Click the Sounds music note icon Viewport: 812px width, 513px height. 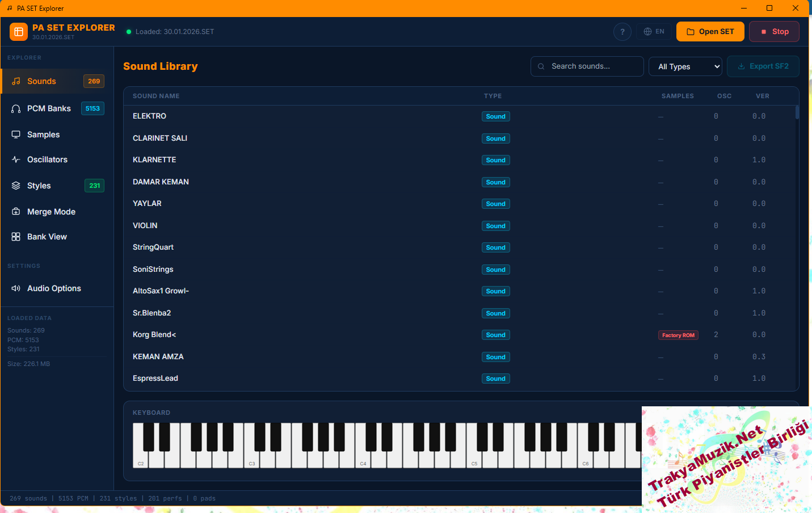coord(16,81)
